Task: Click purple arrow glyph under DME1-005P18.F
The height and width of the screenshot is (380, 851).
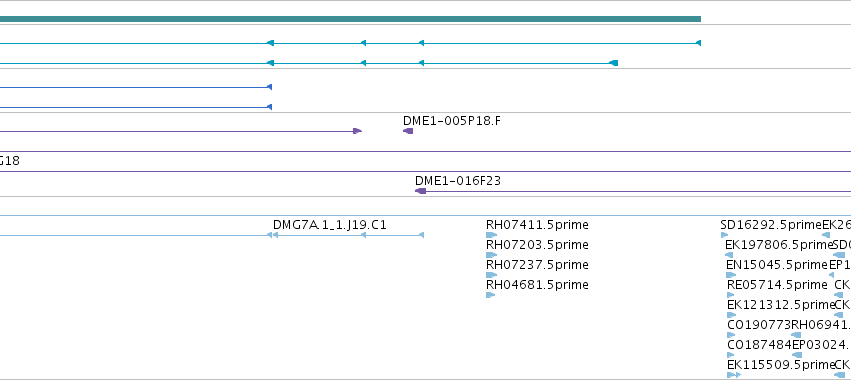Action: pos(408,131)
